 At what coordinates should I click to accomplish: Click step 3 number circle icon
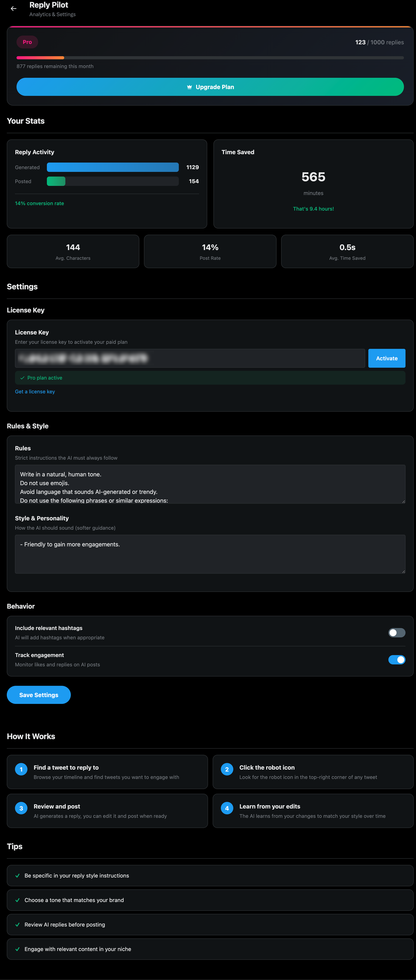click(x=21, y=808)
